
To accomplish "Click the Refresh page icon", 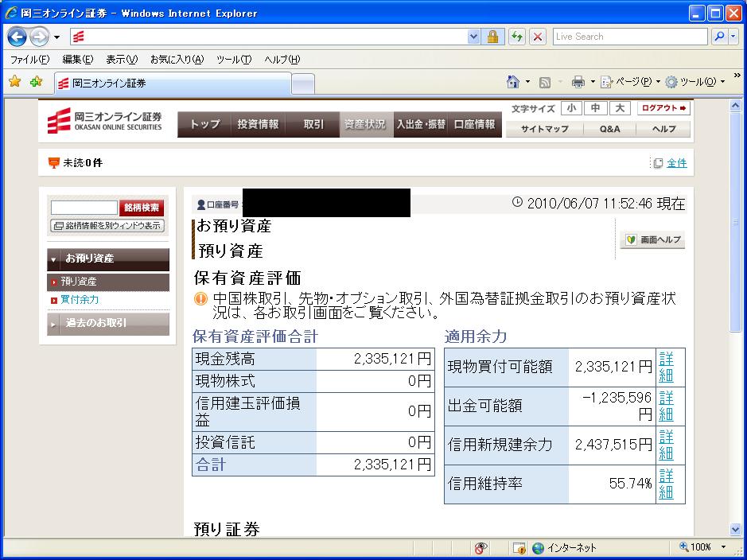I will [518, 37].
